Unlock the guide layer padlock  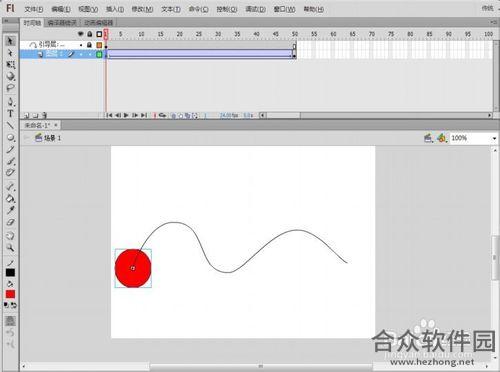89,44
